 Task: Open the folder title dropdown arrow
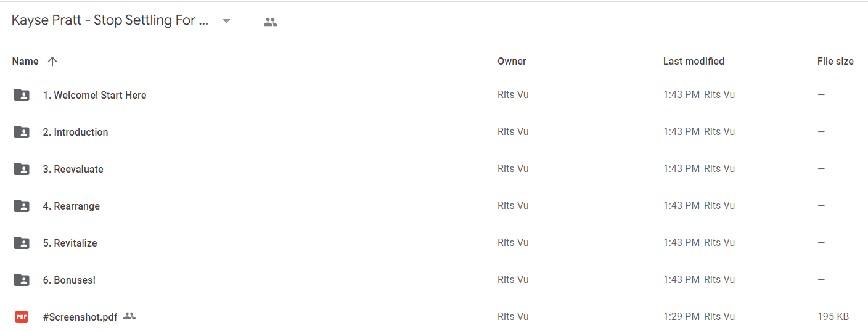[x=226, y=21]
